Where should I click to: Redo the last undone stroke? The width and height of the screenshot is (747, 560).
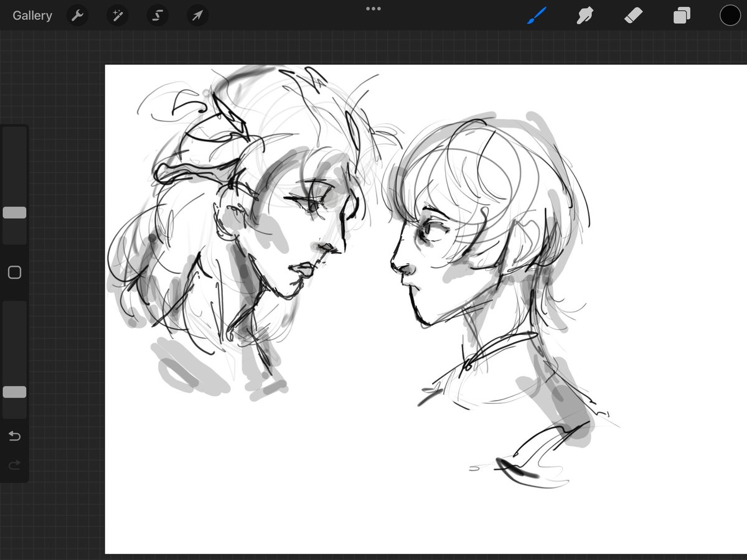point(14,465)
